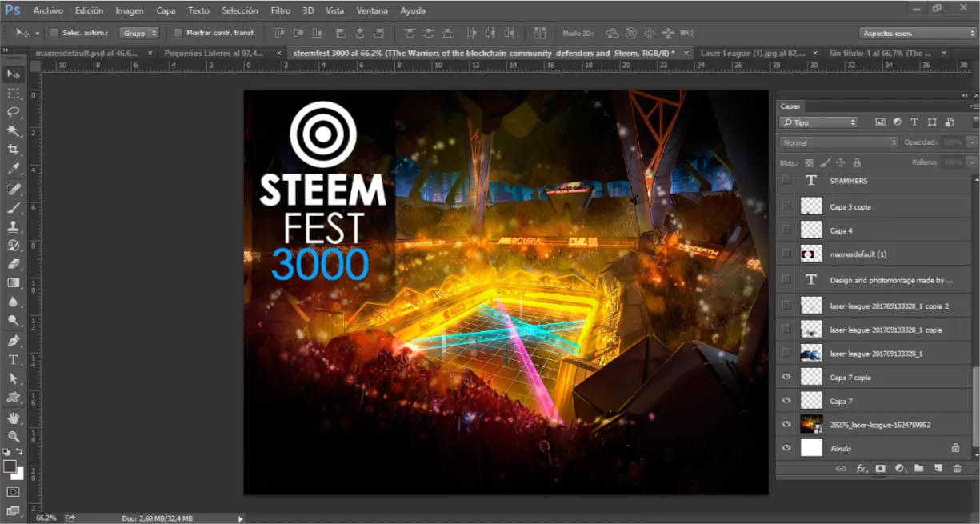This screenshot has width=980, height=524.
Task: Select the Horizontal Type tool
Action: 14,360
